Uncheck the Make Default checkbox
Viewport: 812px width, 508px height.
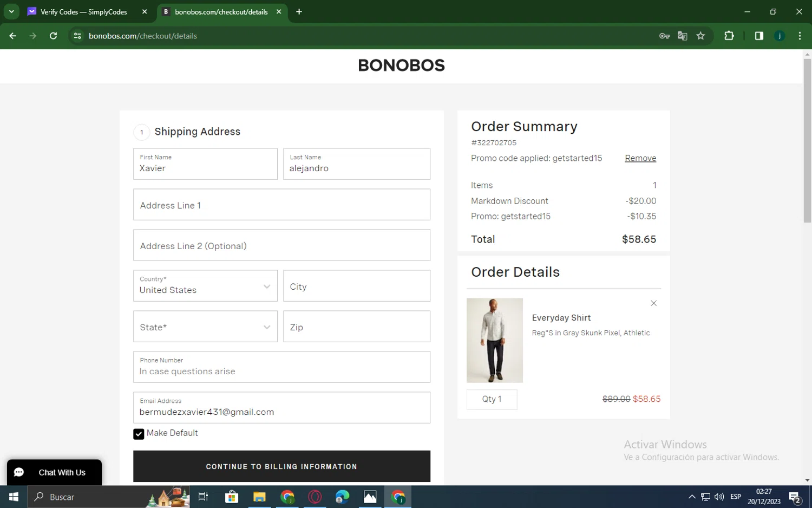coord(139,434)
